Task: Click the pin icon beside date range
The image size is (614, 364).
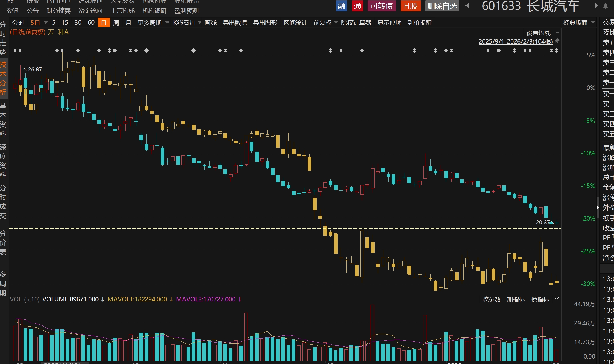Action: (557, 41)
